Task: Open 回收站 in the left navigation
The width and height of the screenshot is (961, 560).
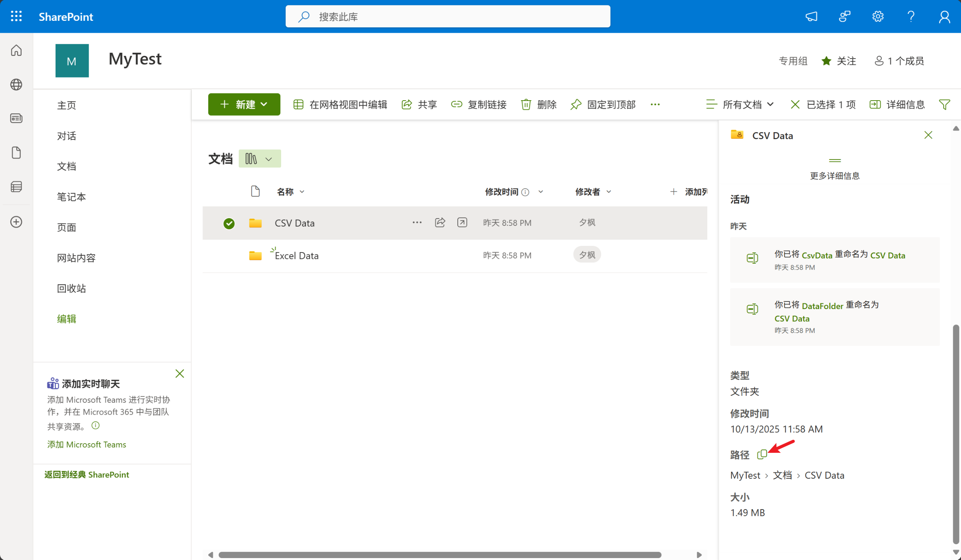Action: tap(71, 288)
